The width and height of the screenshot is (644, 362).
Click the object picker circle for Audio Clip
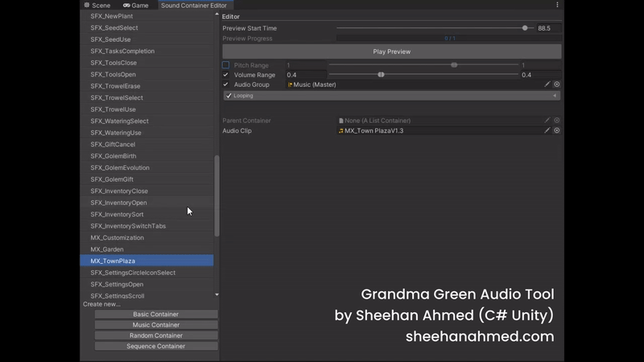(556, 130)
